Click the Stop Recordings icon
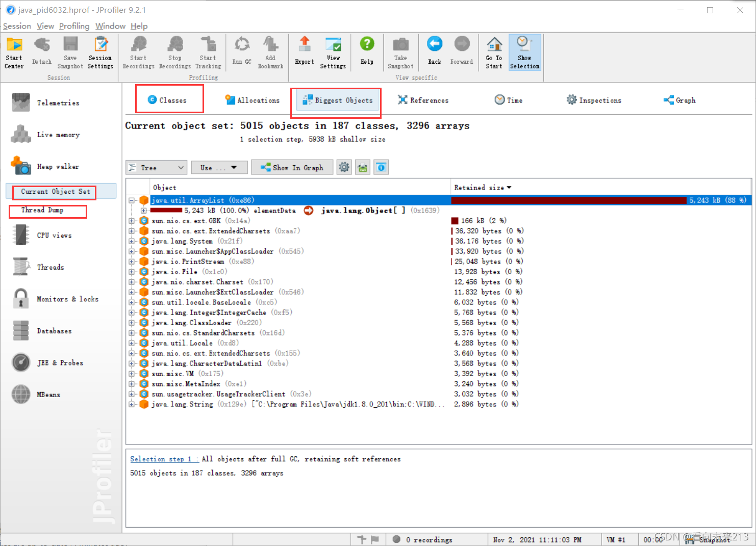This screenshot has width=756, height=546. click(x=175, y=53)
